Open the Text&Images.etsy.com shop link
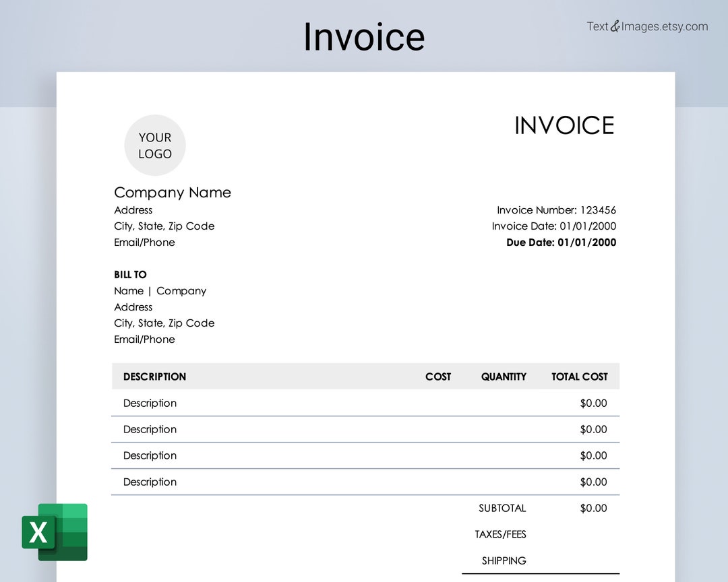The height and width of the screenshot is (582, 728). point(648,26)
